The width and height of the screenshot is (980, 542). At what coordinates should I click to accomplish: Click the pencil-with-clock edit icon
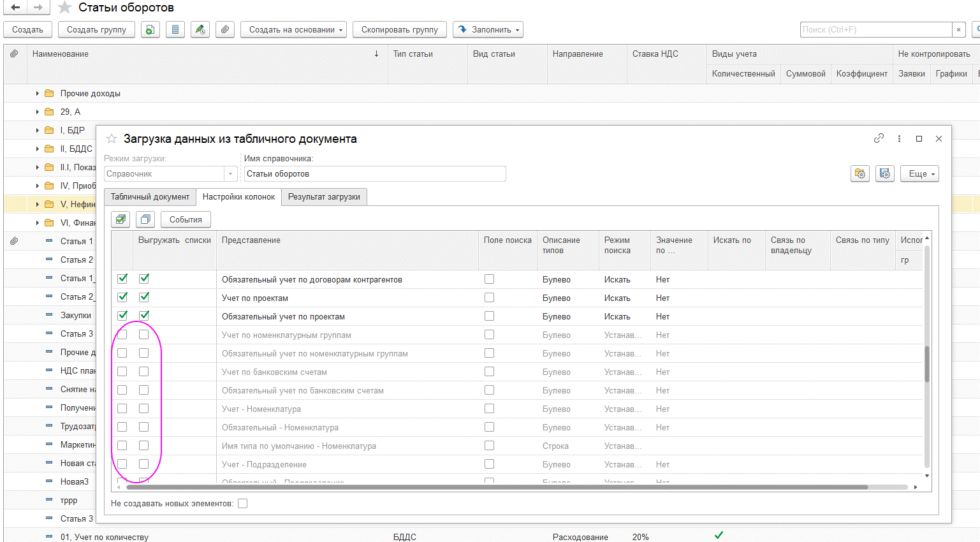(200, 29)
